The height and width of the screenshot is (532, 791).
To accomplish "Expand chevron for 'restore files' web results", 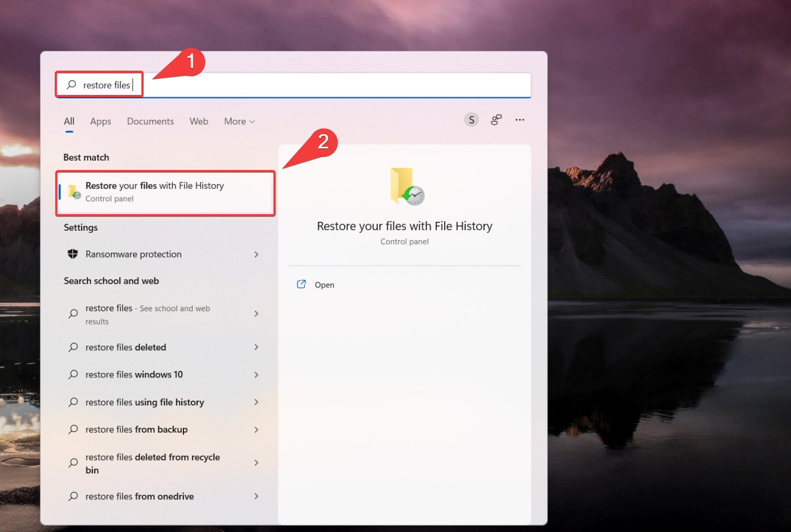I will click(x=256, y=313).
